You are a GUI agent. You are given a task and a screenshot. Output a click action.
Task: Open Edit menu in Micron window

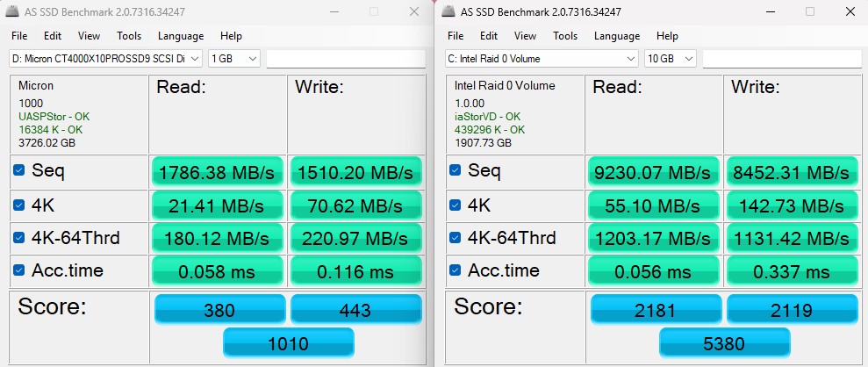pos(53,36)
